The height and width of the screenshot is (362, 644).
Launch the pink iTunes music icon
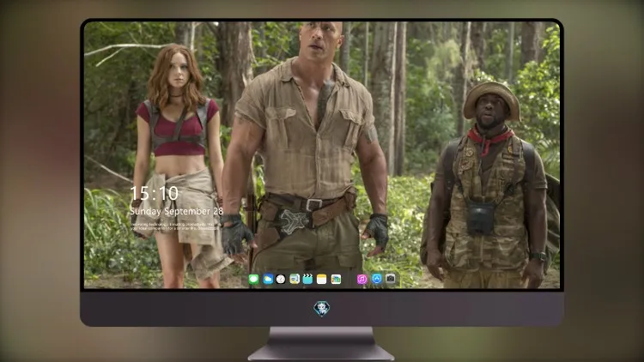361,280
